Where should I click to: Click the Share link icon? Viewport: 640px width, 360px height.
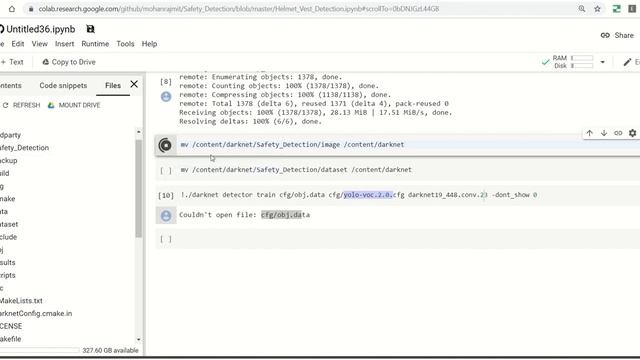pyautogui.click(x=605, y=35)
